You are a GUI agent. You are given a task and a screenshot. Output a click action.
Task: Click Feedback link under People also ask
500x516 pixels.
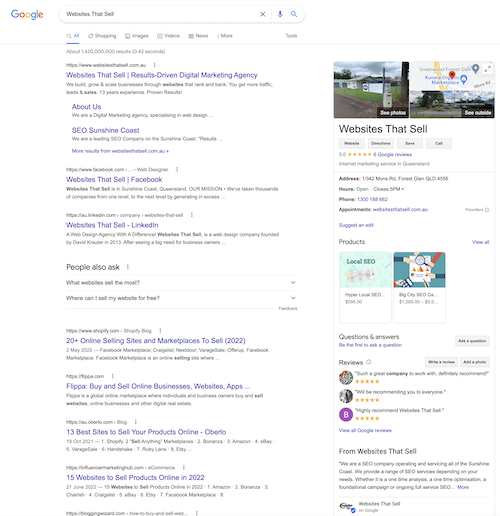tap(288, 308)
